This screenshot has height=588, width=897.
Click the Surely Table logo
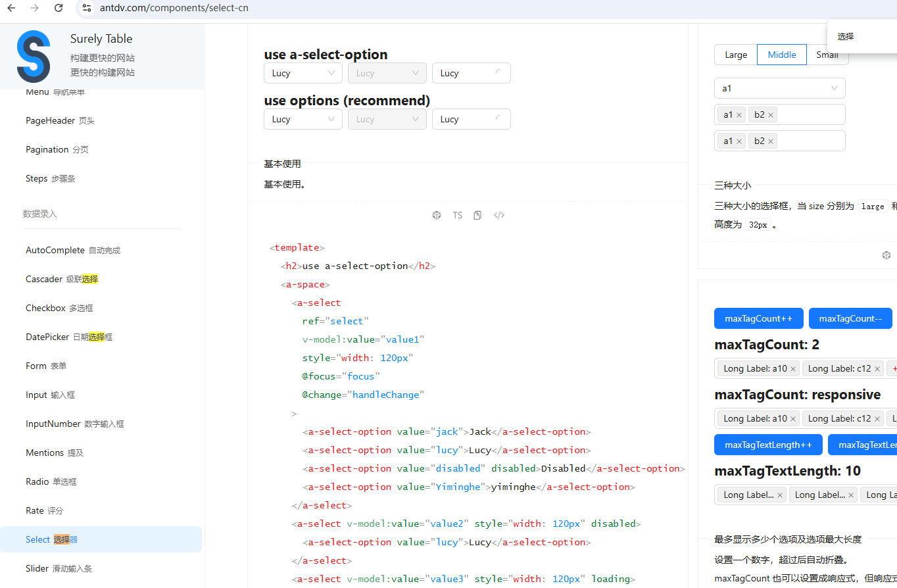(x=34, y=56)
